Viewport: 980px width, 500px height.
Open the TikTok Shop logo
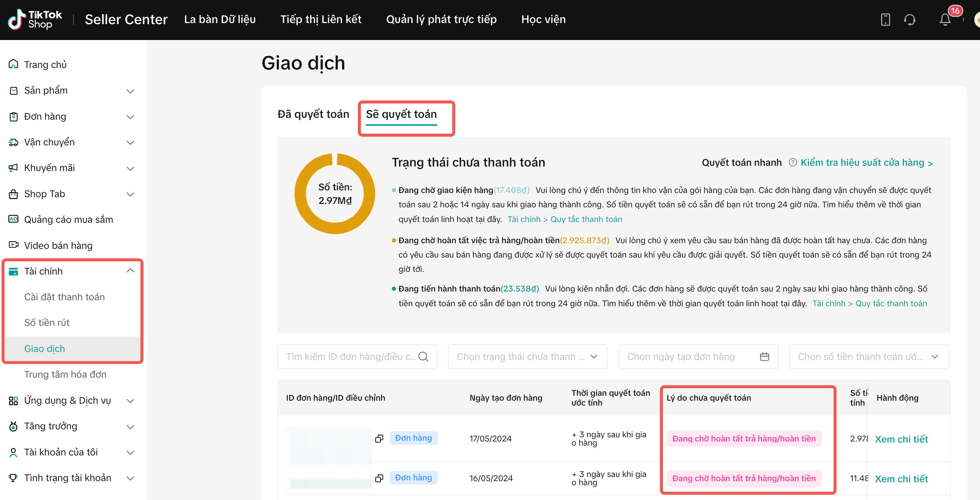click(x=35, y=19)
